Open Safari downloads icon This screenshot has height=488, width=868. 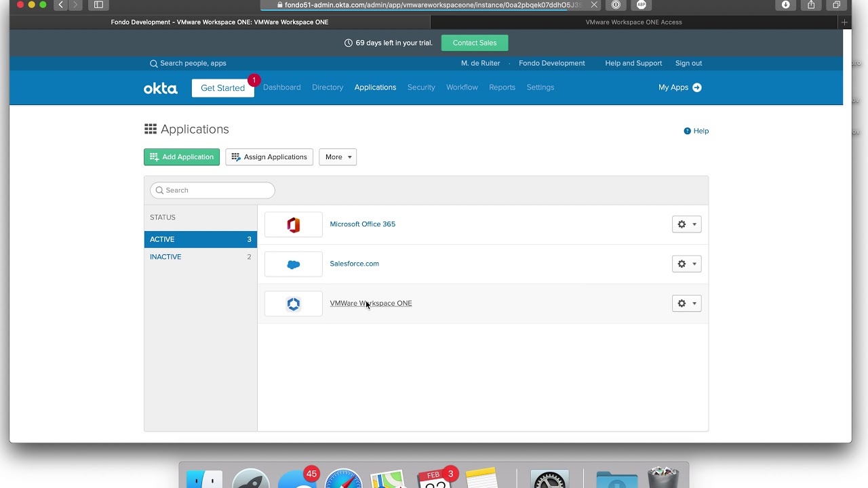tap(786, 5)
